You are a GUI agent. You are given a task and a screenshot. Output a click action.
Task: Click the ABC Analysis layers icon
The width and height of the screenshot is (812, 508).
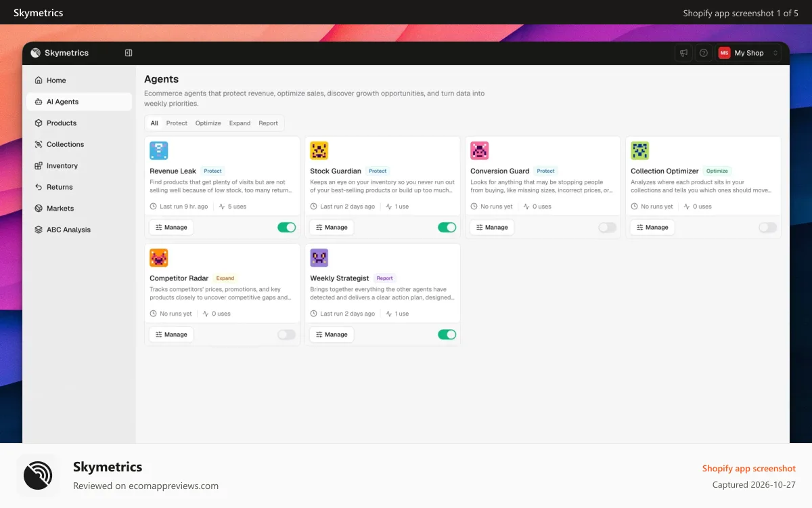tap(39, 230)
